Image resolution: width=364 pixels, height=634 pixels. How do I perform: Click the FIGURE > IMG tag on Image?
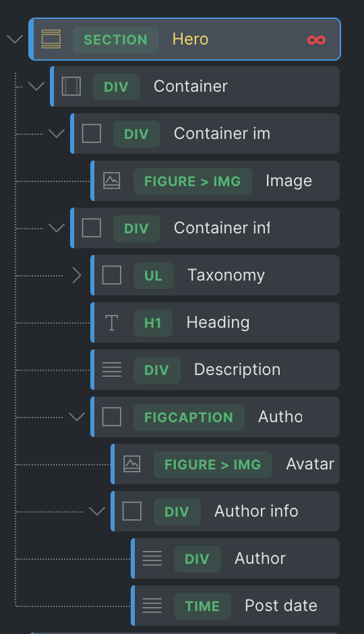pyautogui.click(x=193, y=181)
